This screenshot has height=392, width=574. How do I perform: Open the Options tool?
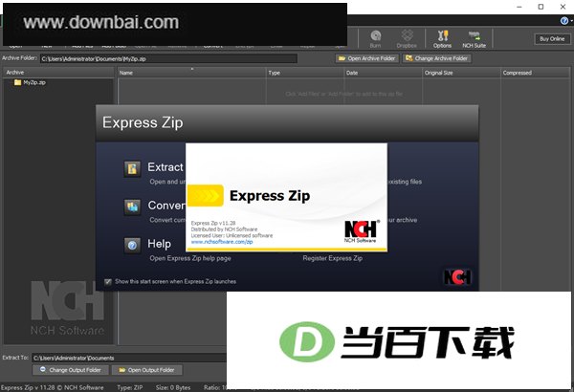point(442,39)
